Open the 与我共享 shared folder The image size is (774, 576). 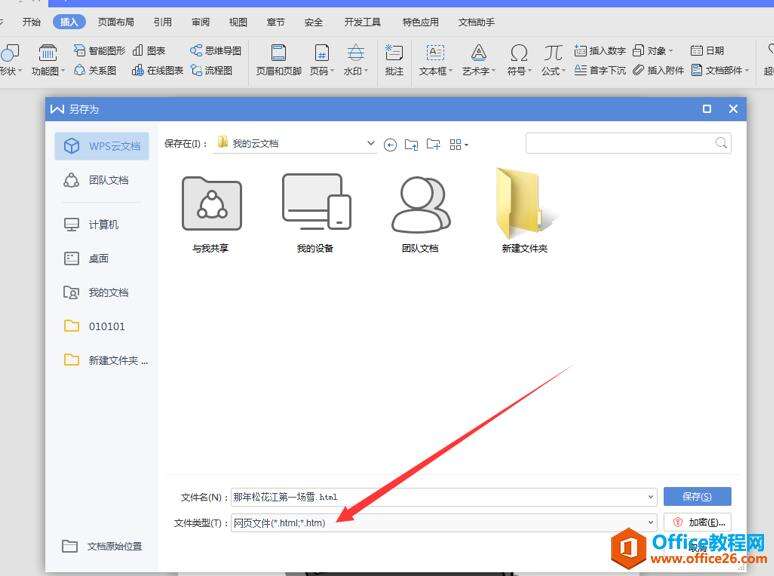(x=211, y=215)
